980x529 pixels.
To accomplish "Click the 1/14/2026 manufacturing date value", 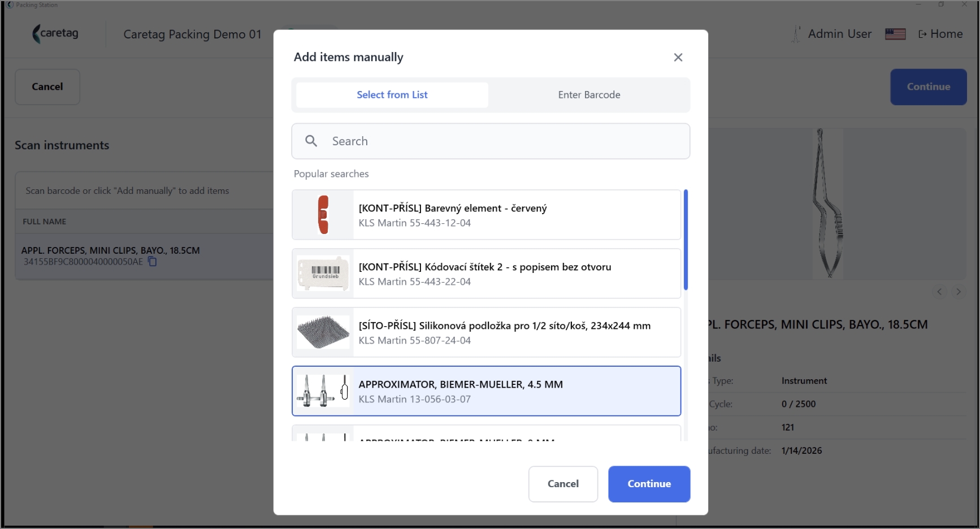I will tap(801, 450).
